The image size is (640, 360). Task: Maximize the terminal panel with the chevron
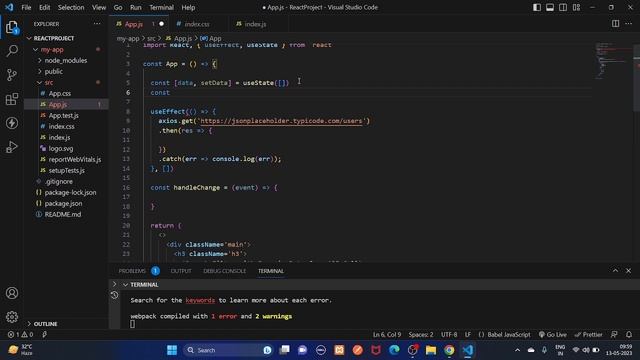click(615, 271)
